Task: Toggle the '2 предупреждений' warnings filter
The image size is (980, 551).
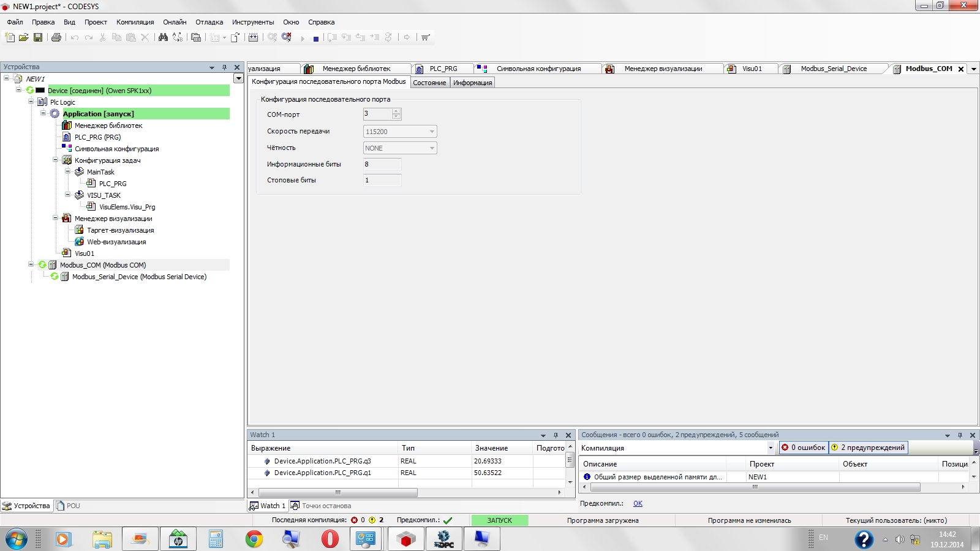Action: pos(868,448)
